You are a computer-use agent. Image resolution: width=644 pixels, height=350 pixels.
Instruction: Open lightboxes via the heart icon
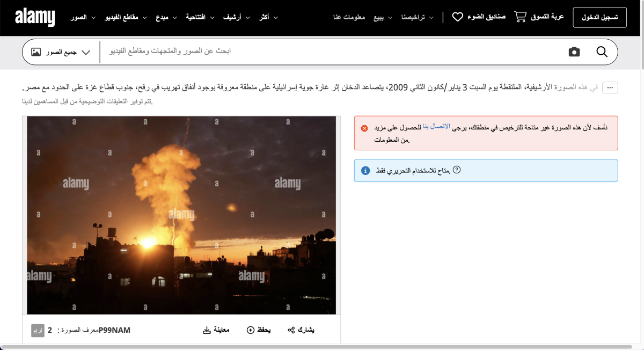click(x=457, y=17)
